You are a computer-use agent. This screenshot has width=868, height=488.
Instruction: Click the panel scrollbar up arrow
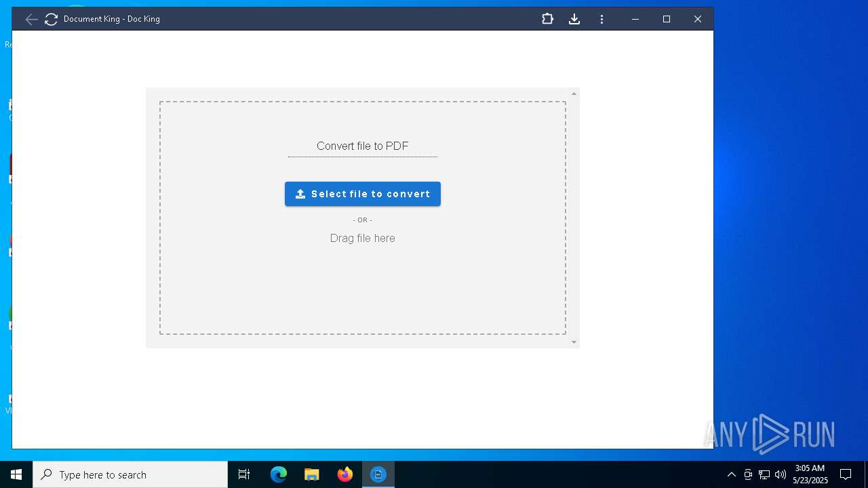tap(574, 94)
